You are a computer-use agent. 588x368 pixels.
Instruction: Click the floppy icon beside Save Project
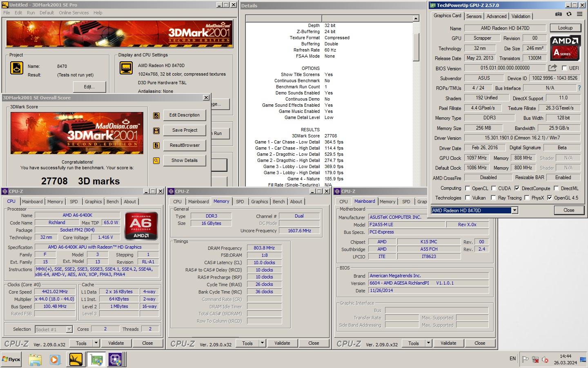(156, 131)
